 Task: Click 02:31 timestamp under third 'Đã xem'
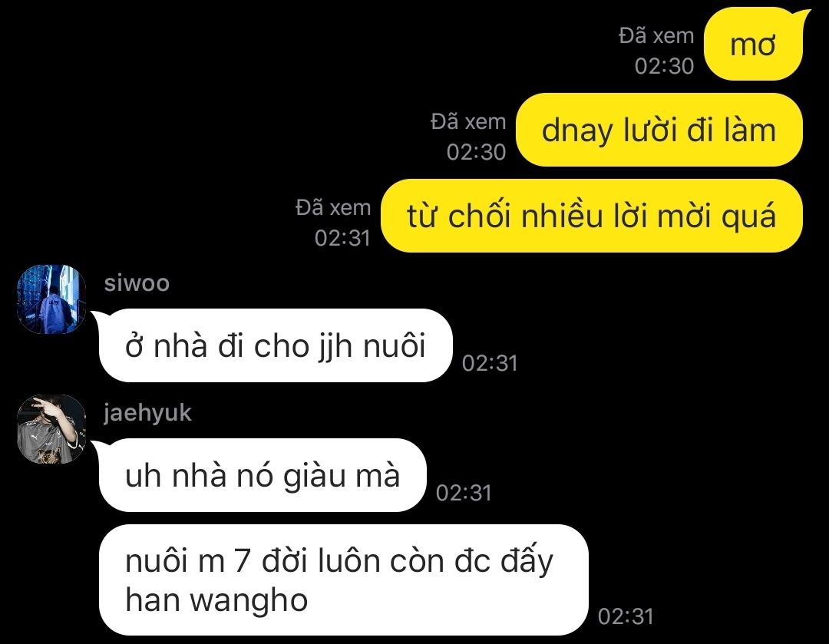[x=342, y=238]
